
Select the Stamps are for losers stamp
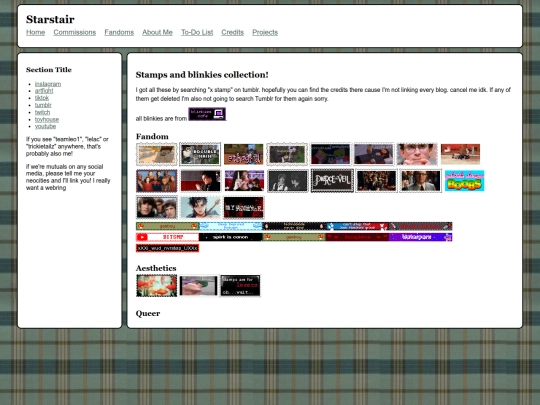[x=240, y=285]
